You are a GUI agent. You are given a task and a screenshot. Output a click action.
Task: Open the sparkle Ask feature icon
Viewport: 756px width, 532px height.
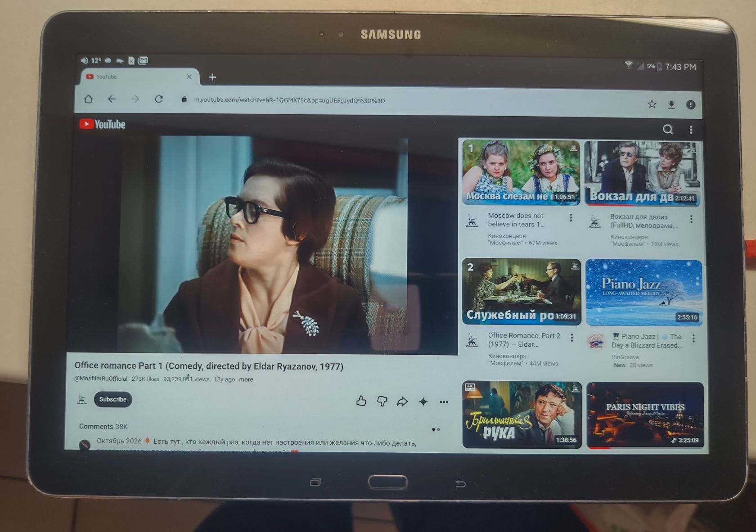423,401
